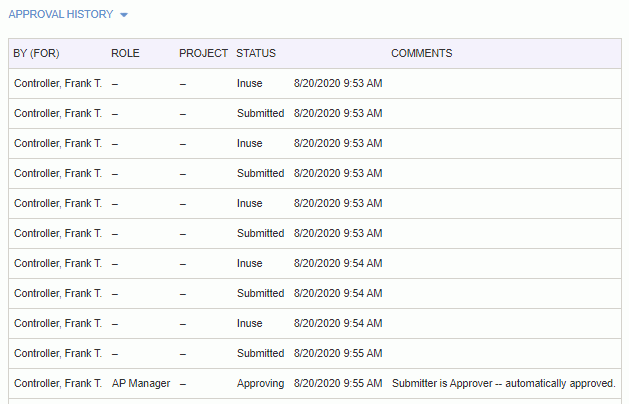Select the Inuse row at 9:54 AM last
The image size is (629, 404).
pos(315,323)
